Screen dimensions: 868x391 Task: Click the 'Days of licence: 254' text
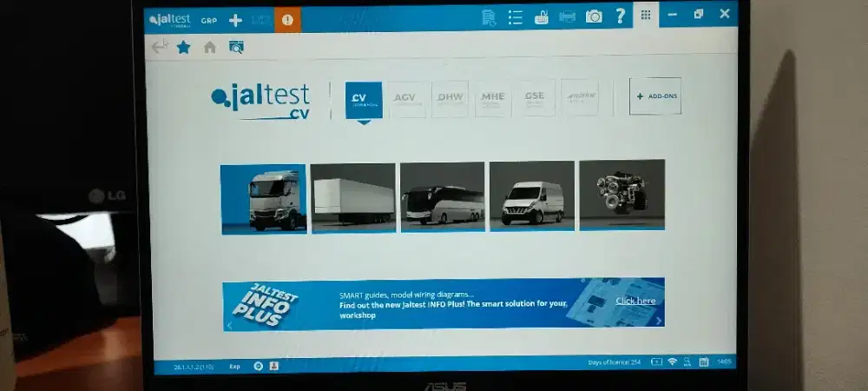[615, 362]
